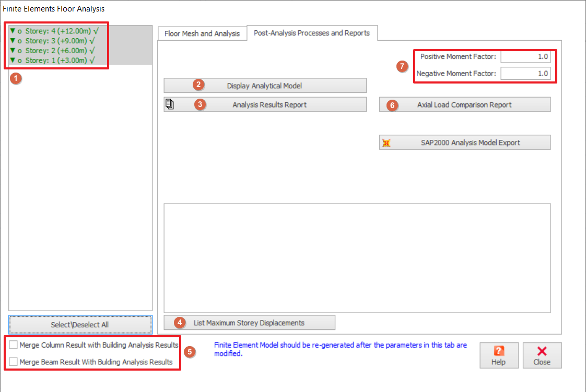Viewport: 586px width, 392px height.
Task: Click the report icon on Analysis Results Report
Action: point(170,104)
